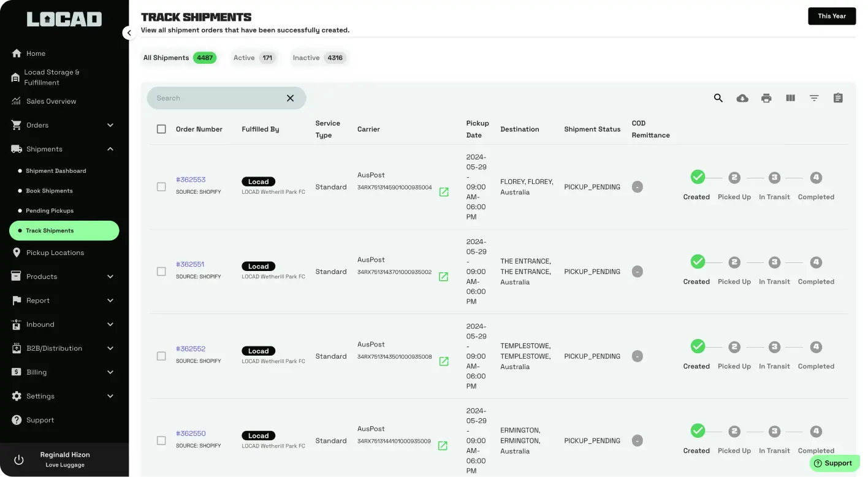Click the Locad badge for order #362553
868x477 pixels.
coord(258,181)
